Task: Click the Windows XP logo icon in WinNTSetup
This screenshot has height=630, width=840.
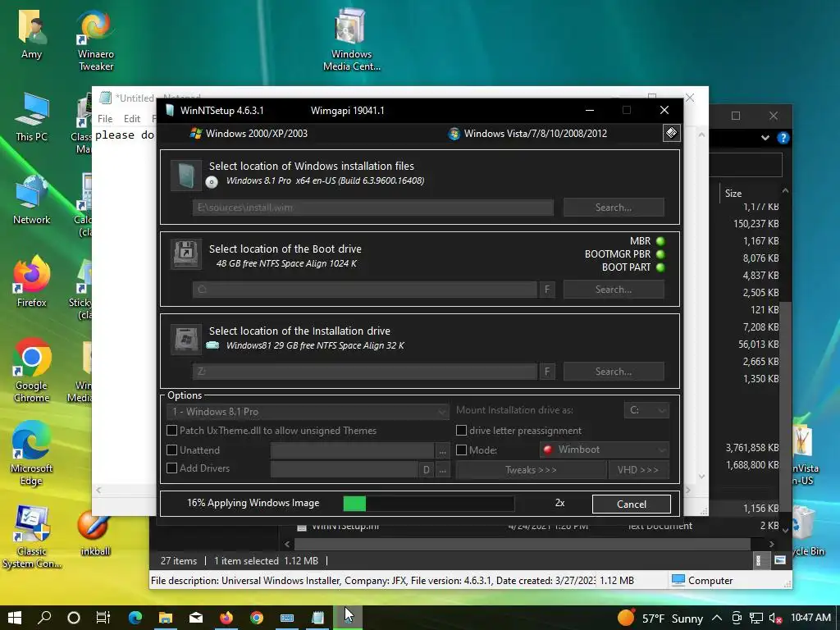Action: pos(195,134)
